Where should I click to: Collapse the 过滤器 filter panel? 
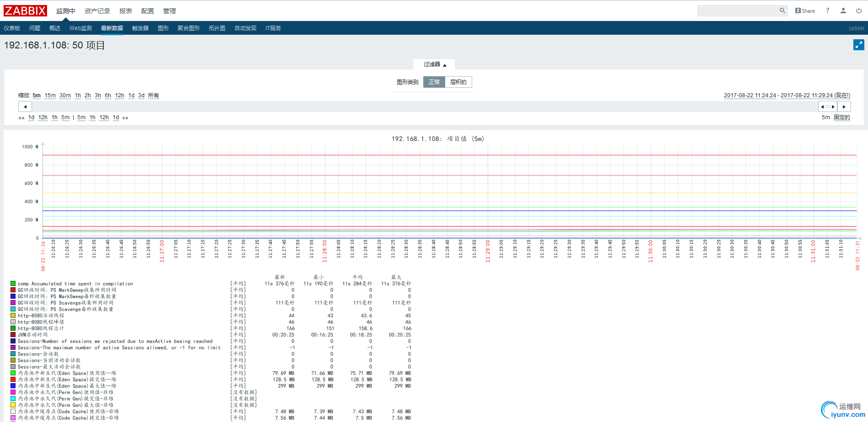click(x=434, y=64)
